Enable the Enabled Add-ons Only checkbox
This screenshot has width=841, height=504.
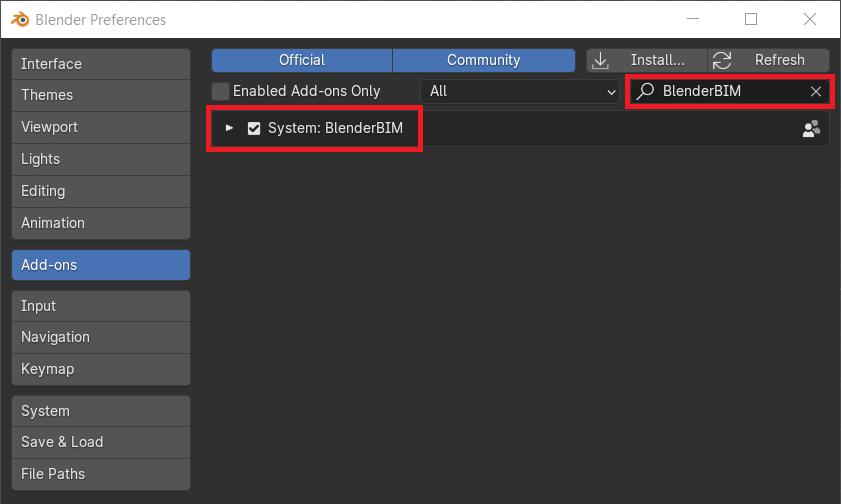(220, 91)
